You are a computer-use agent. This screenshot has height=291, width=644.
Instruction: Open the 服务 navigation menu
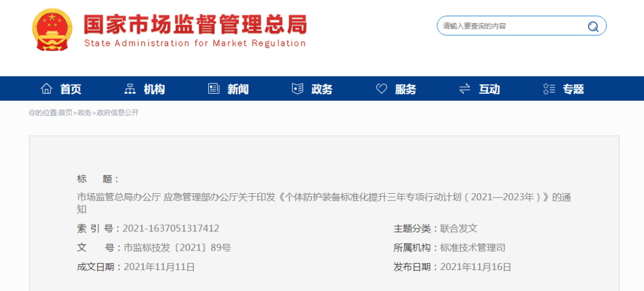click(405, 89)
